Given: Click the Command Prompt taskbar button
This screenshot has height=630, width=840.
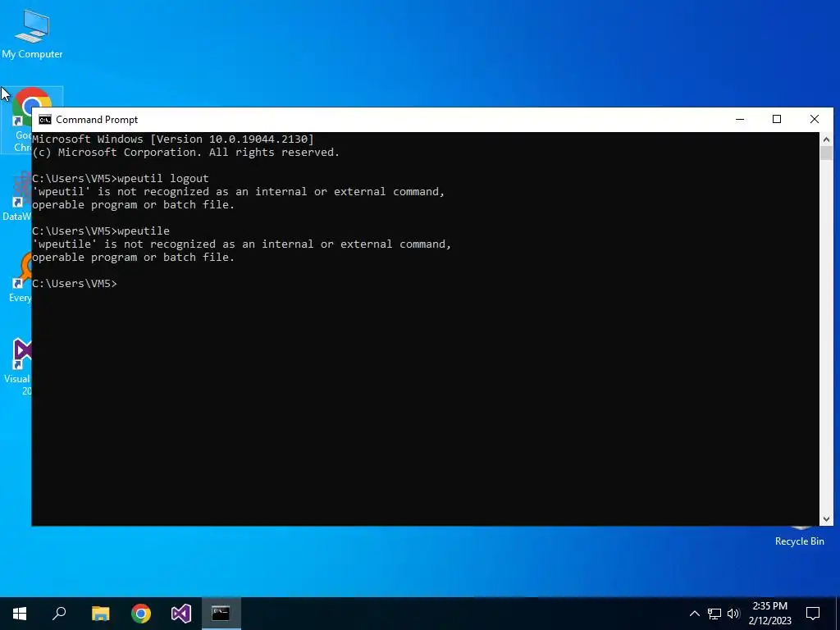Looking at the screenshot, I should (221, 614).
